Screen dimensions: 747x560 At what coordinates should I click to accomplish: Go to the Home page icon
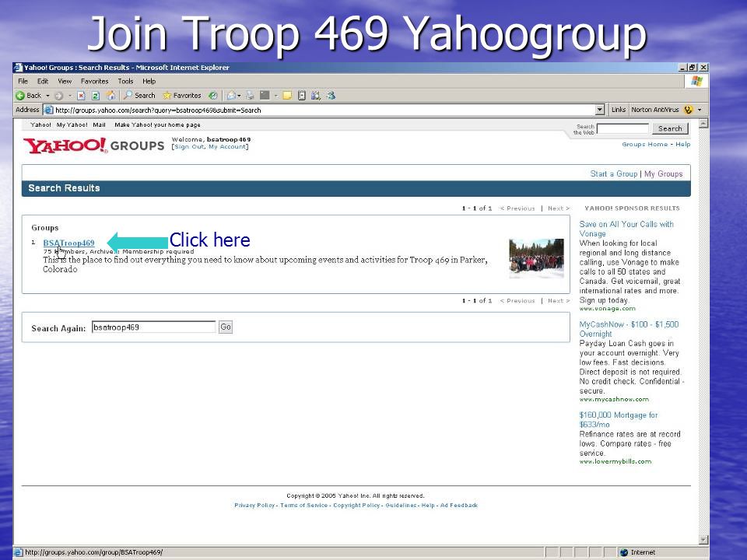click(110, 95)
